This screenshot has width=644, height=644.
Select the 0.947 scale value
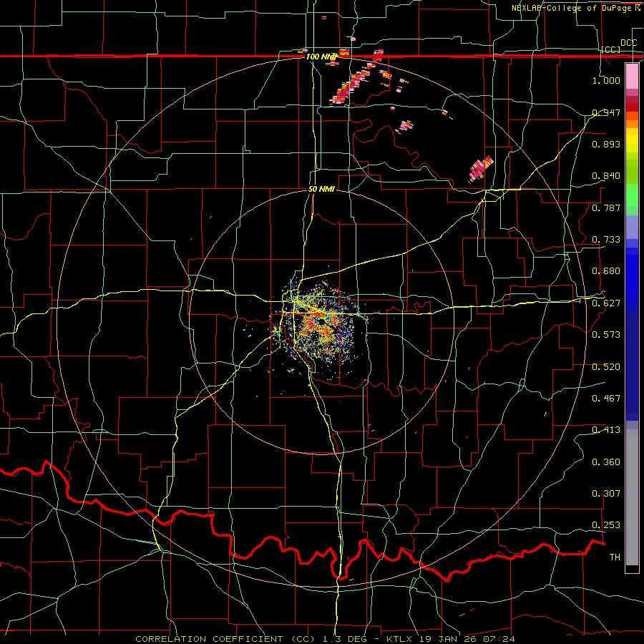(x=606, y=112)
